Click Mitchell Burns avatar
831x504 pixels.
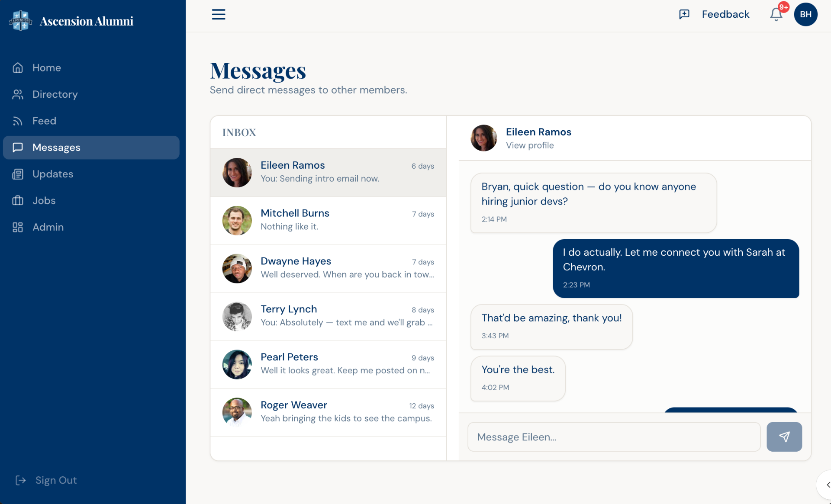coord(237,221)
